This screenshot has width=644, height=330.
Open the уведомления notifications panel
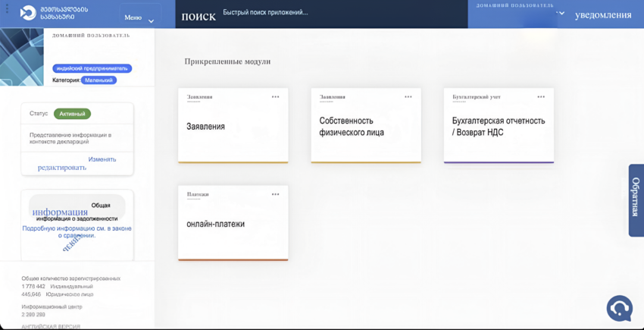point(603,15)
